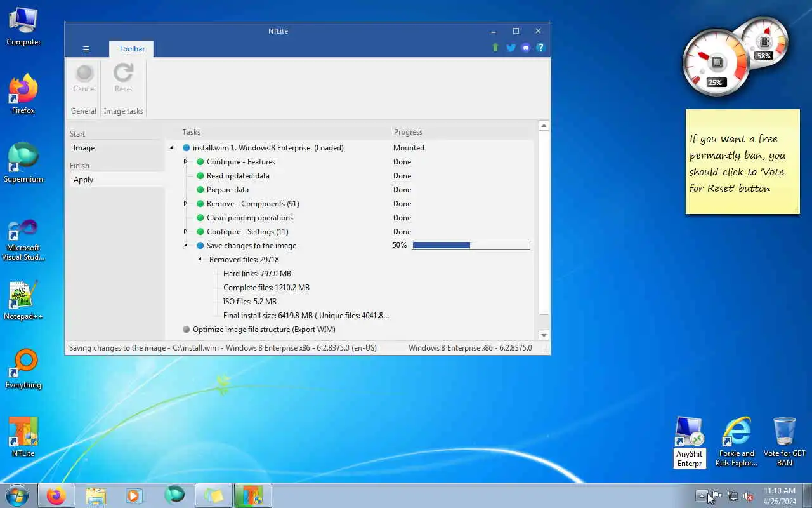Click the green dot beside Read updated data
Image resolution: width=812 pixels, height=508 pixels.
pyautogui.click(x=200, y=176)
